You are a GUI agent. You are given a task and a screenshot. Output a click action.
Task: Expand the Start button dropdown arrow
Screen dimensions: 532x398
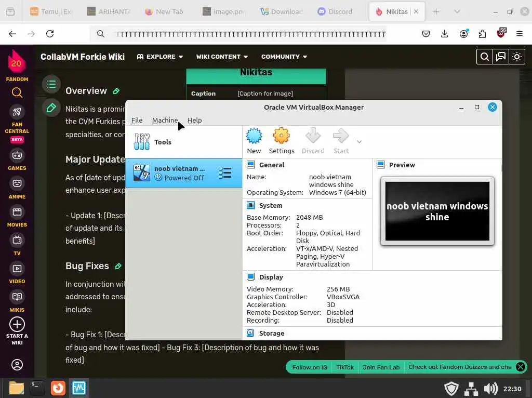tap(359, 141)
